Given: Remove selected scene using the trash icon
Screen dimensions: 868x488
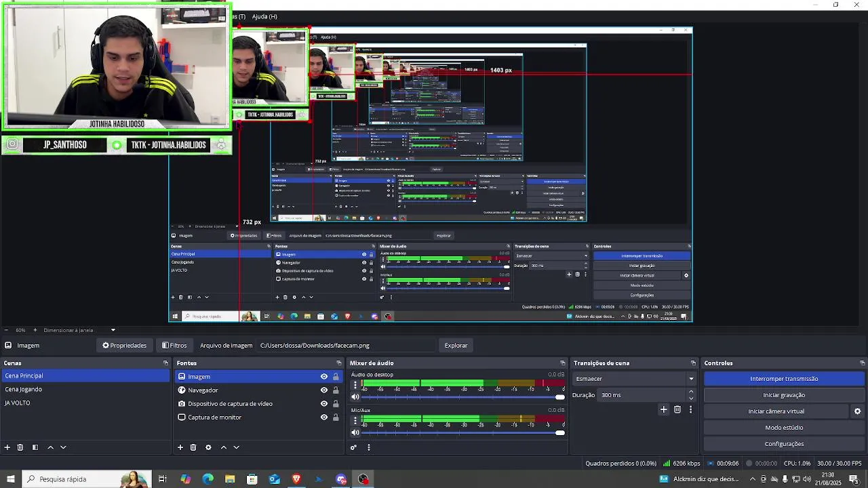Looking at the screenshot, I should [20, 447].
